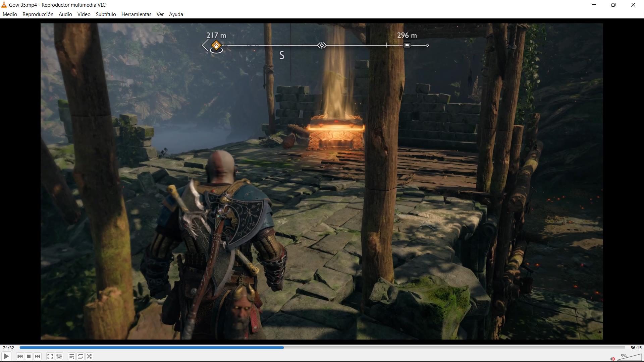Skip to previous media item
The image size is (644, 362).
pyautogui.click(x=20, y=356)
